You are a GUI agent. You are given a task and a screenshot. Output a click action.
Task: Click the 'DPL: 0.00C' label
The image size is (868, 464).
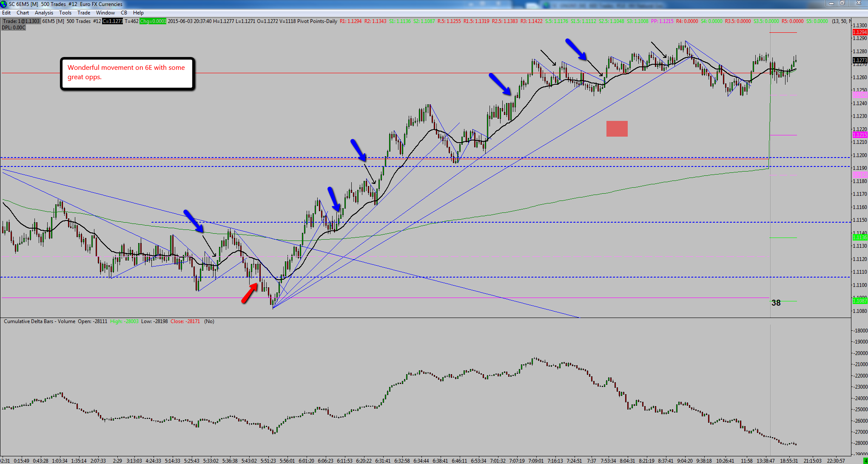[14, 28]
